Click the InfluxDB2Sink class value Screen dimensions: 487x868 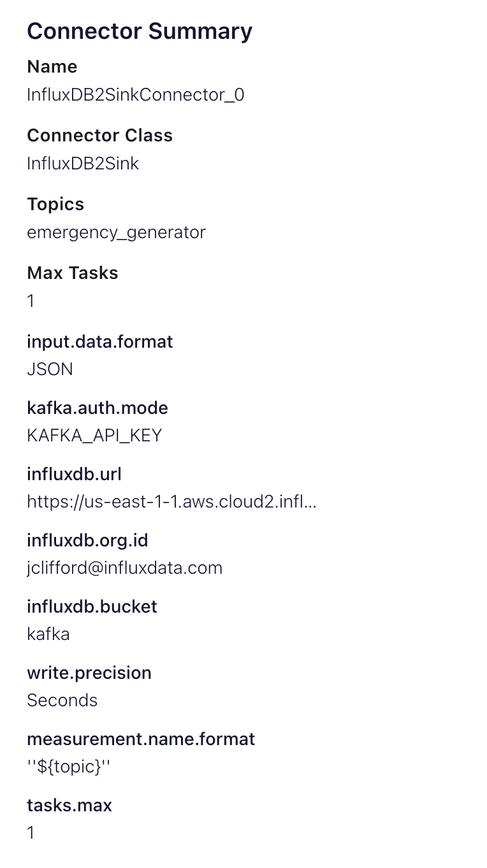pos(83,164)
